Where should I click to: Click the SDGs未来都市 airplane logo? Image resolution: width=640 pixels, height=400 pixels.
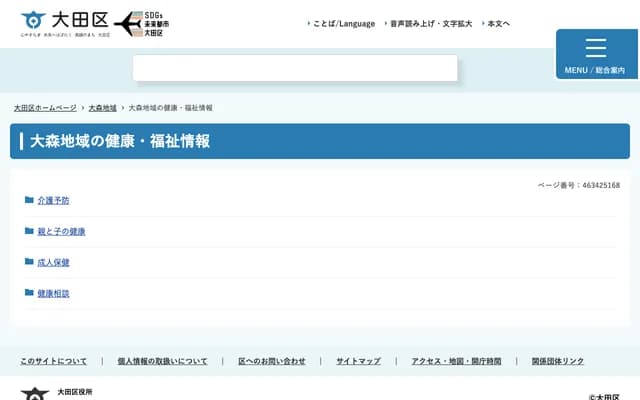pos(144,24)
